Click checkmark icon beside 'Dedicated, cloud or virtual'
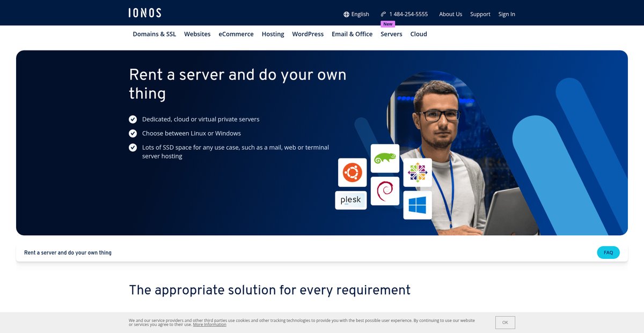The image size is (644, 333). click(133, 119)
